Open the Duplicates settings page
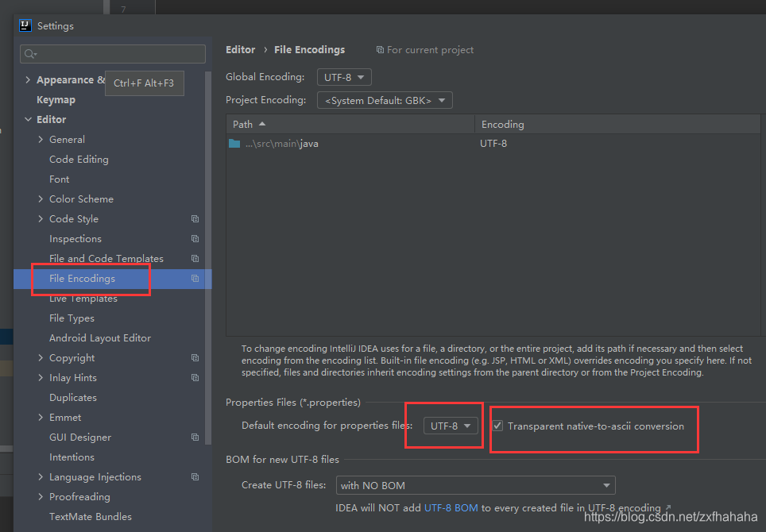Screen dimensions: 766x532 (73, 397)
